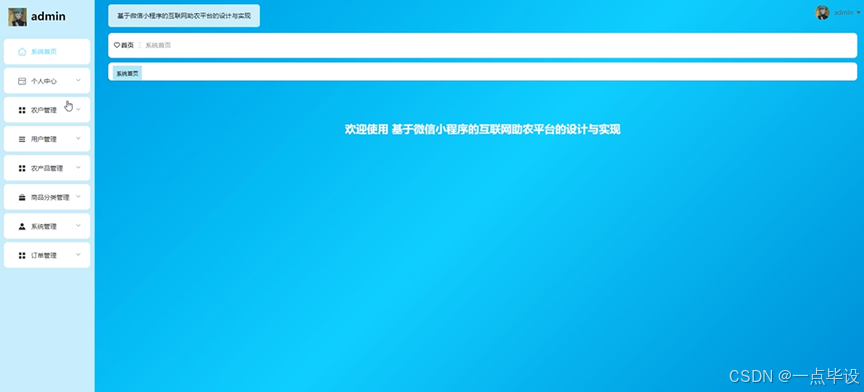Image resolution: width=864 pixels, height=392 pixels.
Task: Click the home icon beside 系统首页
Action: tap(22, 52)
